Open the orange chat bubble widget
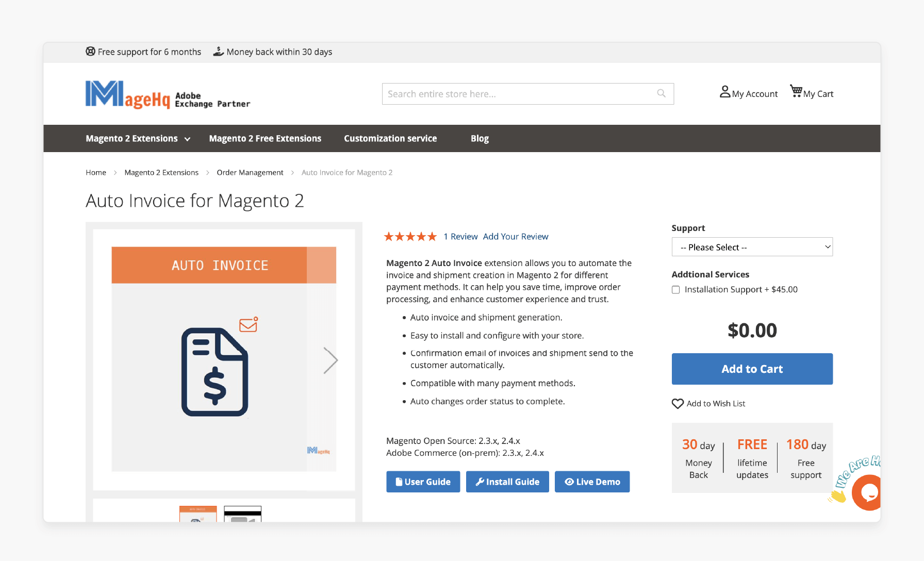 pos(866,492)
